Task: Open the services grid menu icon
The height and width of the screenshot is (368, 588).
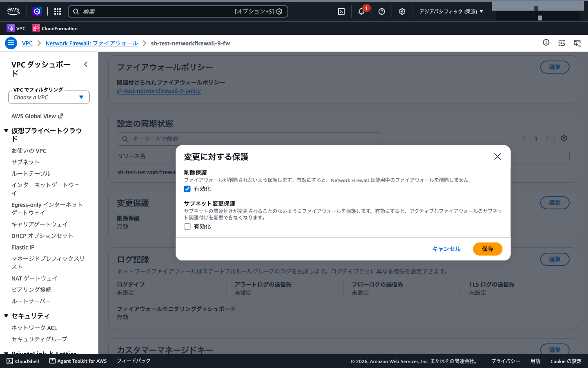Action: point(58,11)
